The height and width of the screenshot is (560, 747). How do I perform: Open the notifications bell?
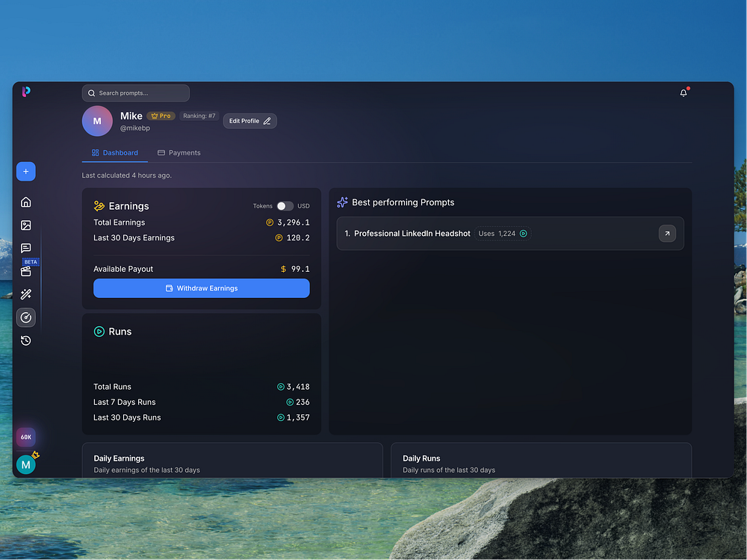(x=684, y=93)
